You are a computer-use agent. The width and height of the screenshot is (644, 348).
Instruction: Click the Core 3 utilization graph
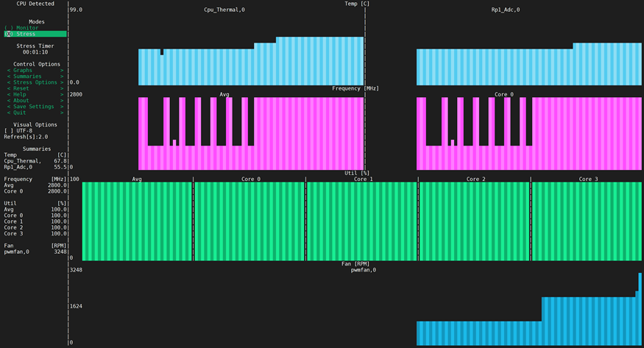pyautogui.click(x=587, y=221)
